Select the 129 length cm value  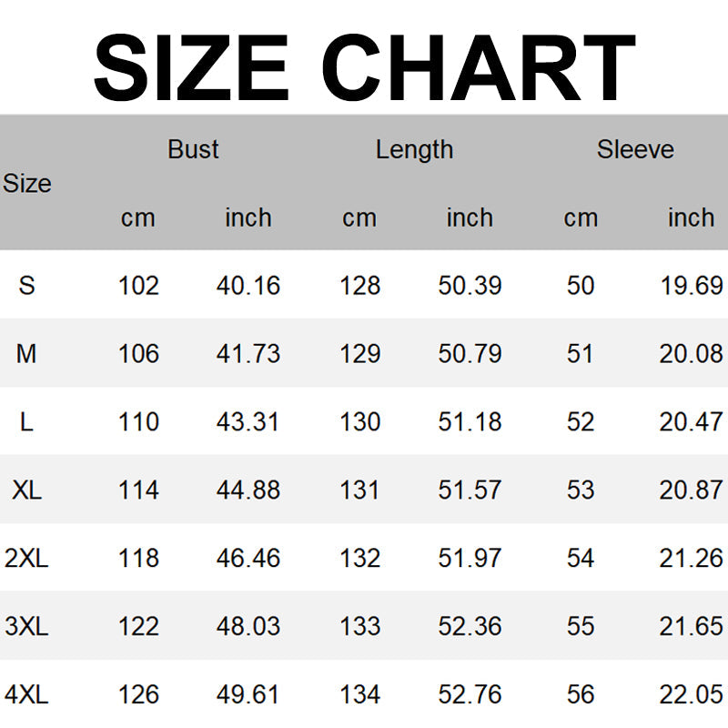[x=359, y=353]
